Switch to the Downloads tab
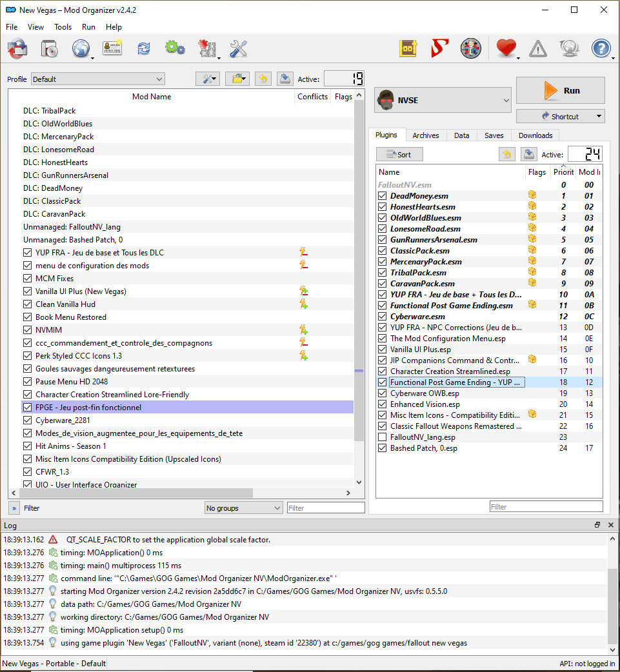This screenshot has width=620, height=672. [x=535, y=135]
